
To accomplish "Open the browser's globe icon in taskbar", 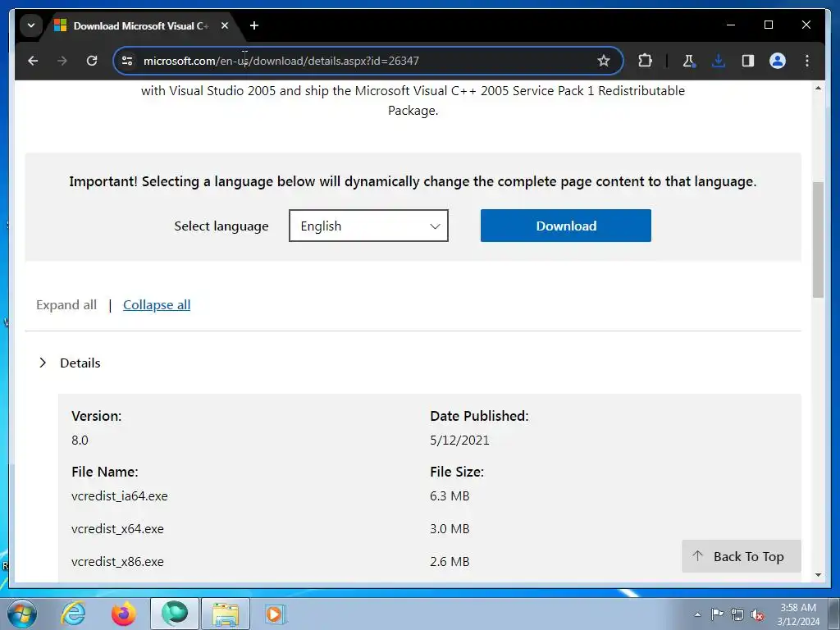I will point(175,614).
